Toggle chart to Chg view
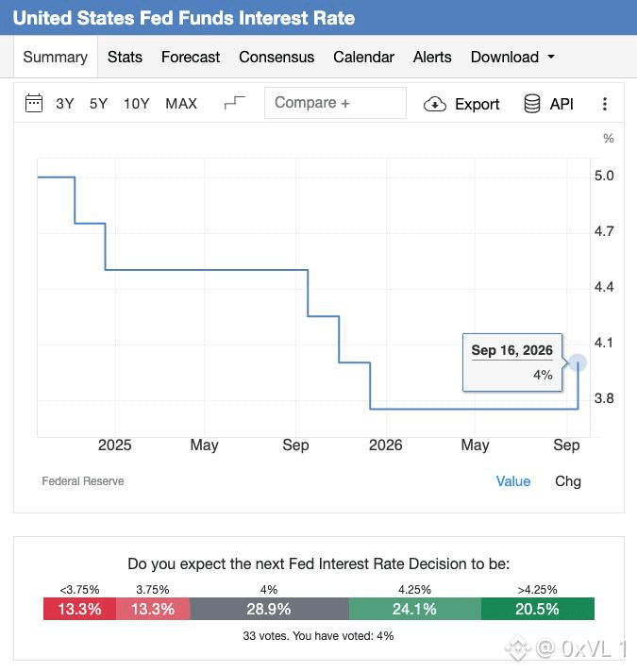Screen dimensions: 637x672 click(x=568, y=481)
